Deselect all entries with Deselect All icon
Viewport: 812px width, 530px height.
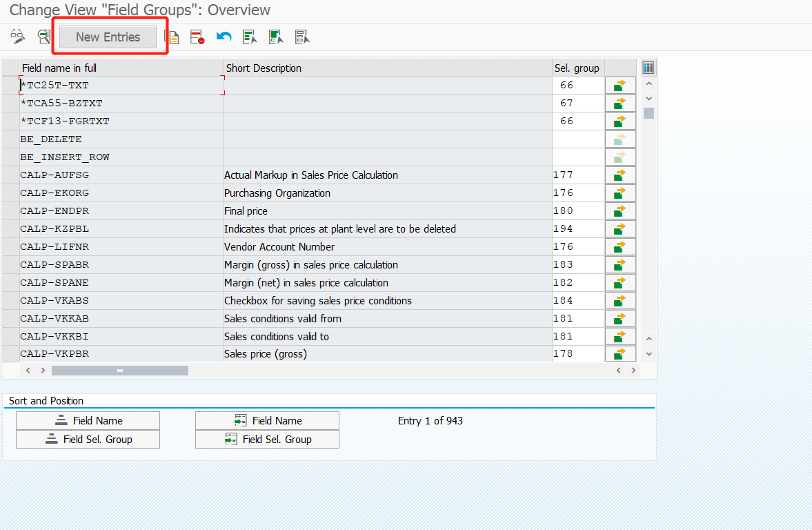(x=301, y=37)
